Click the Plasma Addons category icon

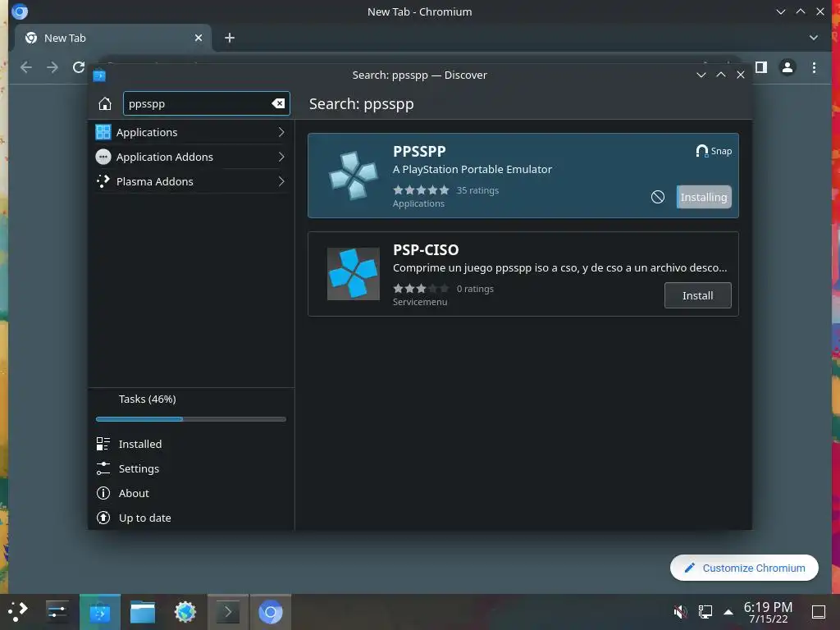[103, 181]
